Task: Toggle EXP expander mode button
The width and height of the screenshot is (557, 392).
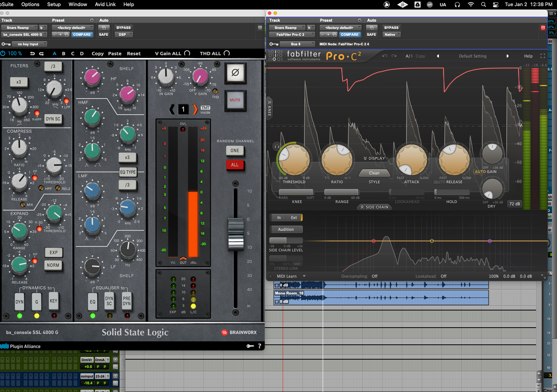Action: click(54, 252)
